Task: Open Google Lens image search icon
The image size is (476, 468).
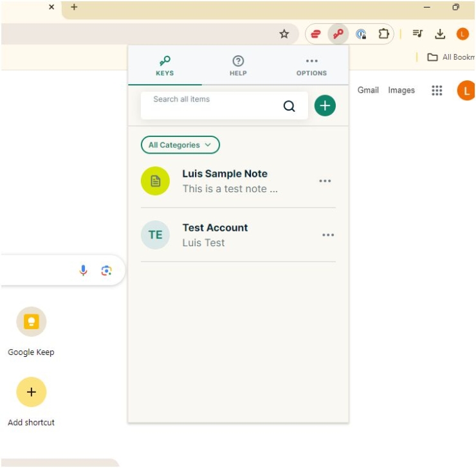Action: click(x=107, y=271)
